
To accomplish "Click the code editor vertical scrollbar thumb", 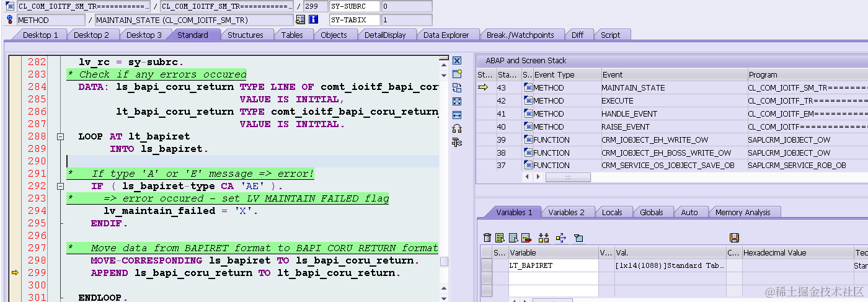I will [x=444, y=262].
